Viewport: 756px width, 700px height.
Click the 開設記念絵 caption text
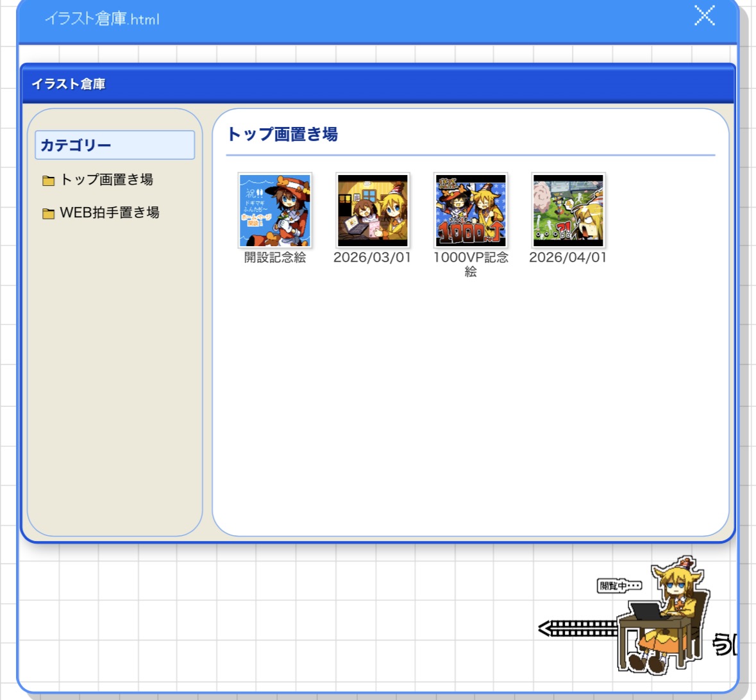[x=275, y=257]
